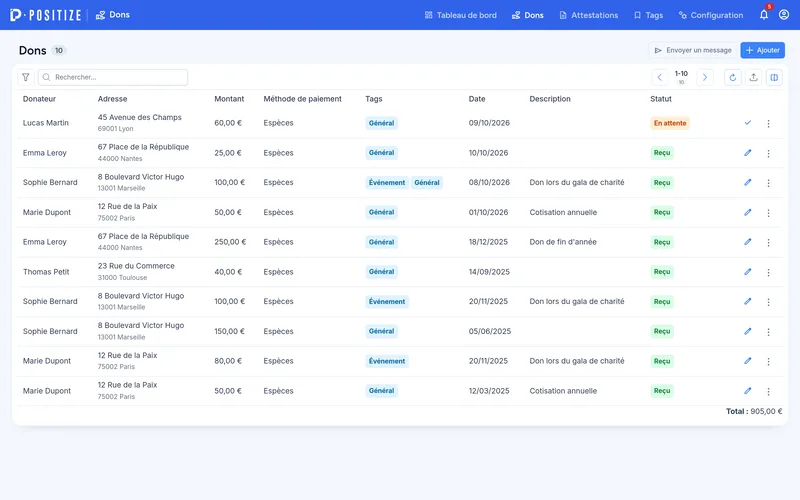This screenshot has width=800, height=500.
Task: Open more options for Marie Dupont 12/03/2025 row
Action: point(768,391)
